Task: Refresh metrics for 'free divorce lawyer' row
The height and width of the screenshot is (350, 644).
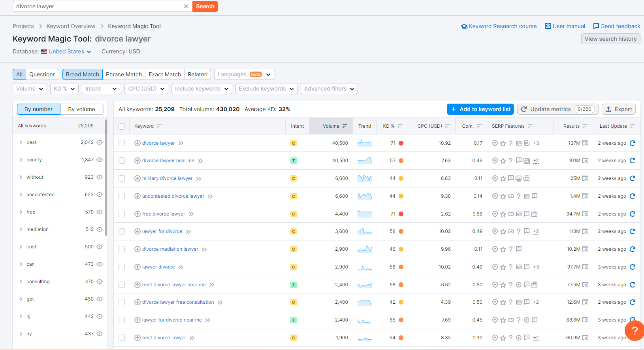Action: (x=632, y=214)
